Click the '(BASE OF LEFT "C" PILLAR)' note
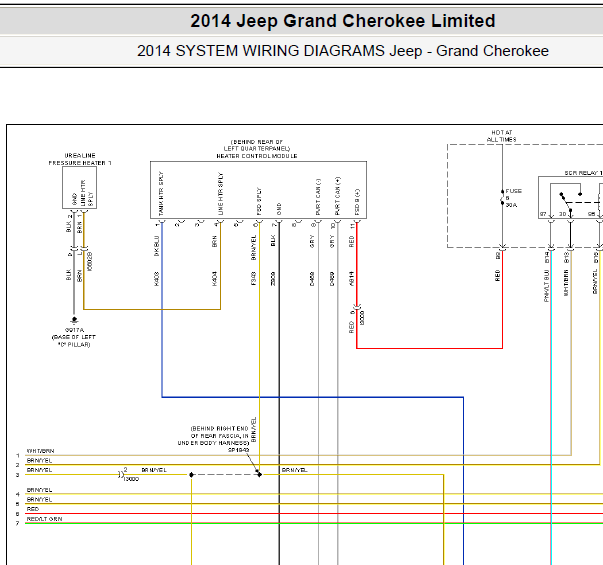Image resolution: width=603 pixels, height=565 pixels. click(74, 341)
